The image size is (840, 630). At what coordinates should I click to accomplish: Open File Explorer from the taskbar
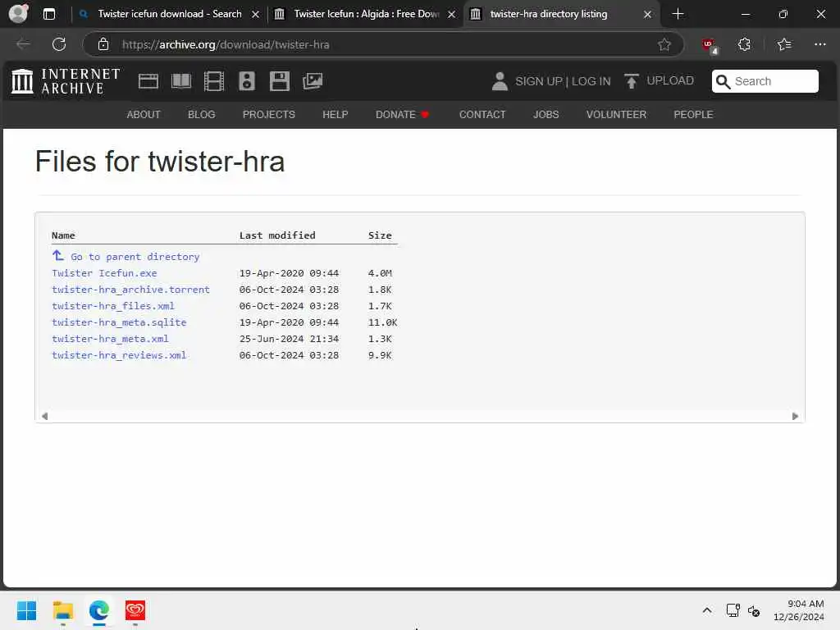point(62,610)
